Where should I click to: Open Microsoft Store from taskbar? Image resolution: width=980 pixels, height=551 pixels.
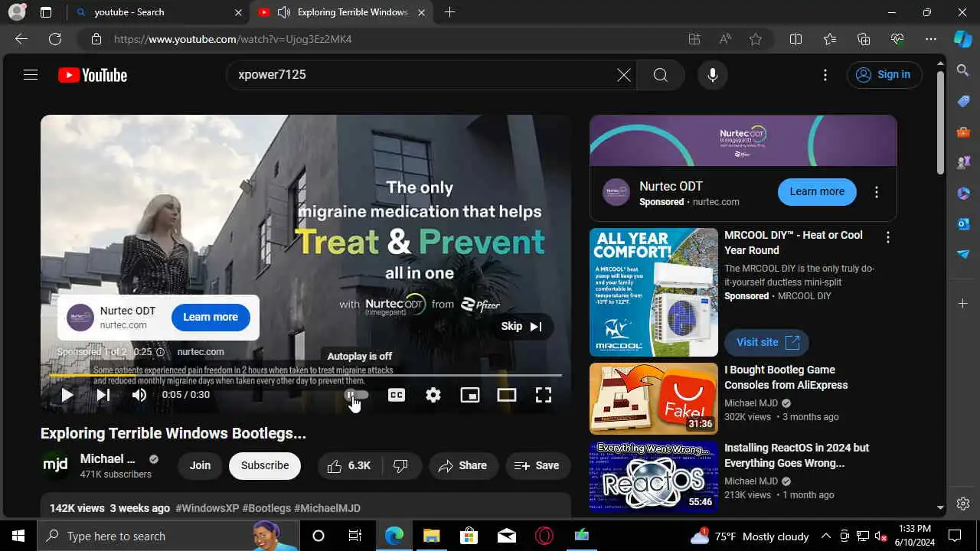pyautogui.click(x=469, y=536)
